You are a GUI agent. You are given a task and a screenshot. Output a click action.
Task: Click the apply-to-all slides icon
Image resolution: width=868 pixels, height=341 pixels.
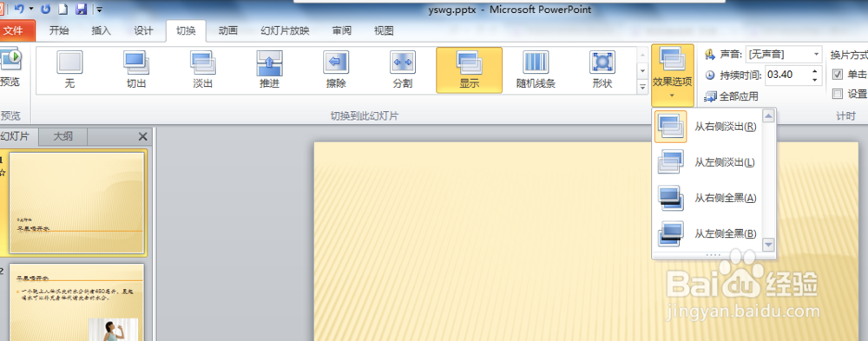(710, 97)
